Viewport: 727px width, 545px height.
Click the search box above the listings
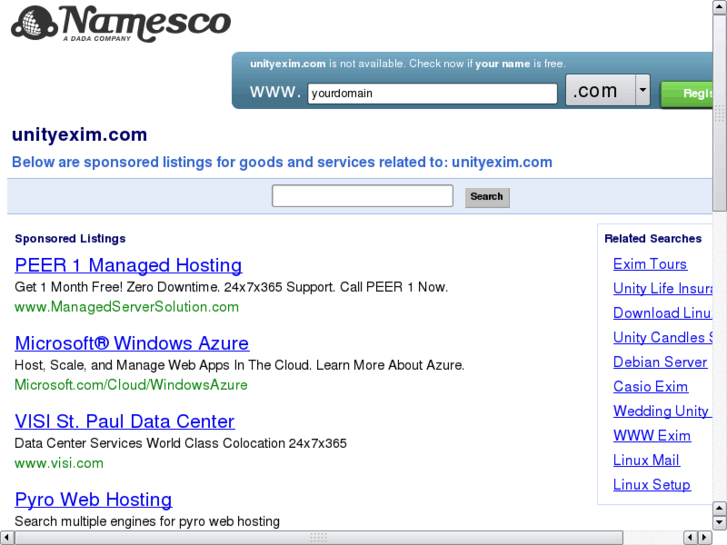click(x=362, y=196)
